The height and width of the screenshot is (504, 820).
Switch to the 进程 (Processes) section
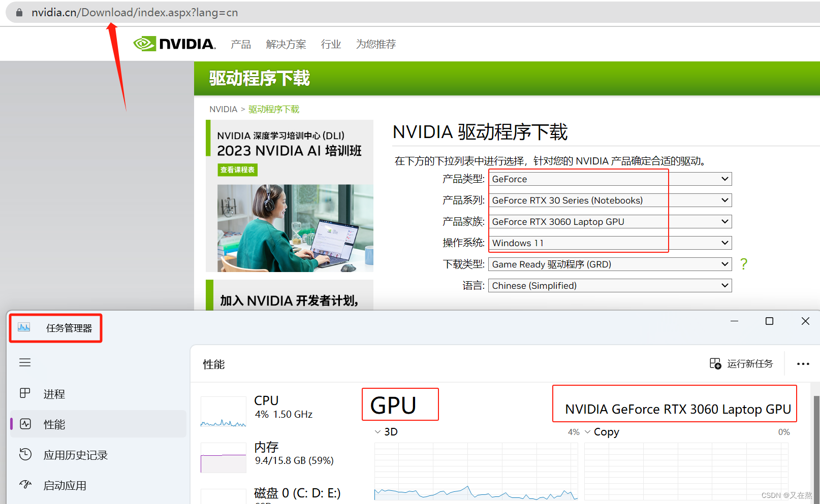pos(54,393)
